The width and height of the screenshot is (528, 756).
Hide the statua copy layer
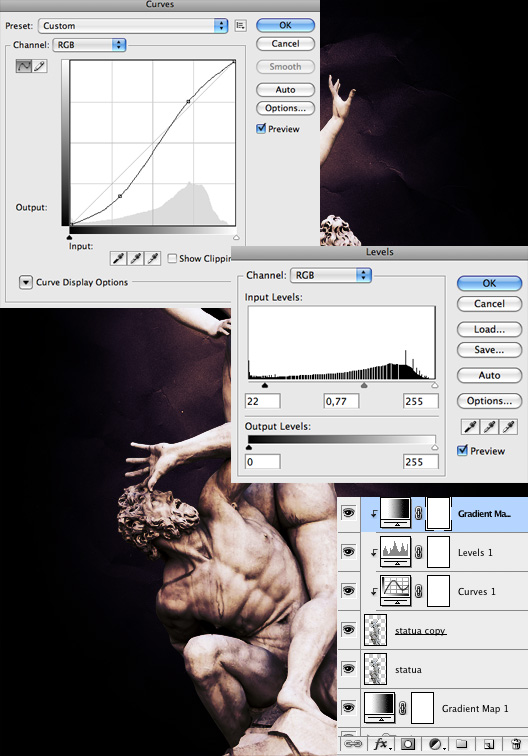click(x=348, y=630)
